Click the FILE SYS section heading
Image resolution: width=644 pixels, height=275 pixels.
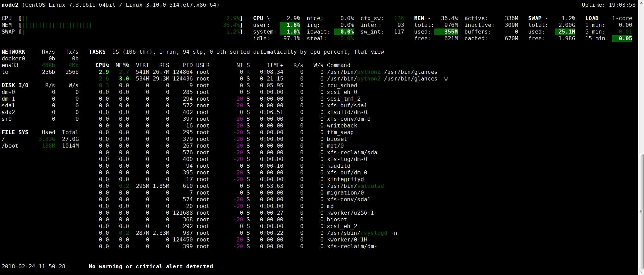point(15,132)
